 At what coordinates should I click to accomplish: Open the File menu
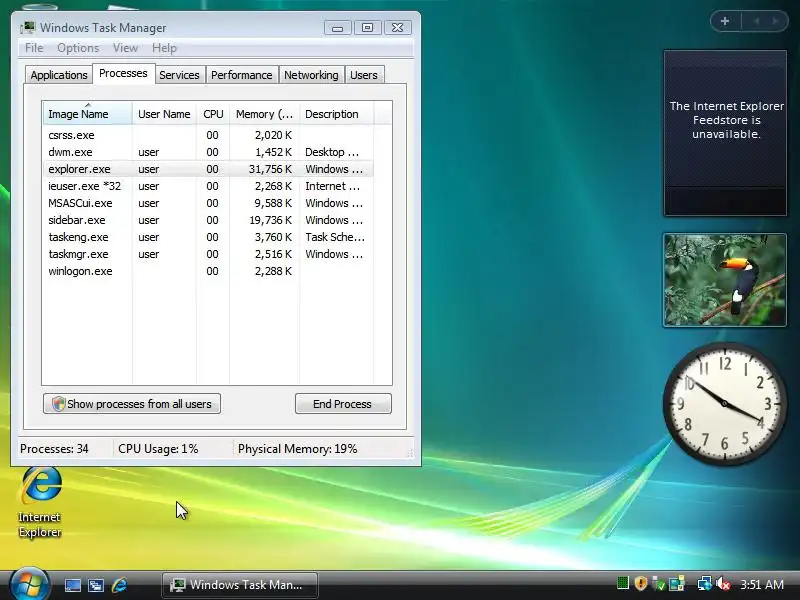click(34, 48)
